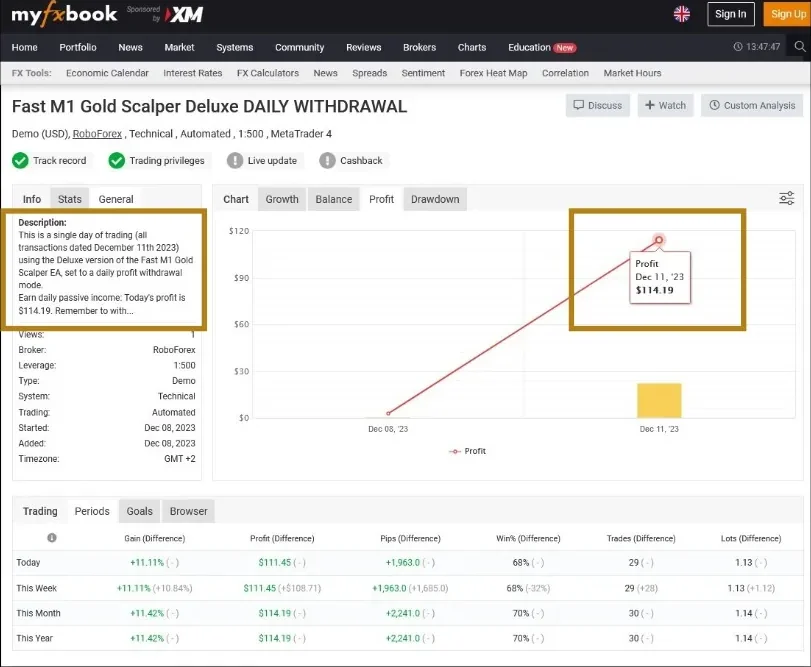The height and width of the screenshot is (667, 811).
Task: Open Sentiment tool
Action: [423, 73]
